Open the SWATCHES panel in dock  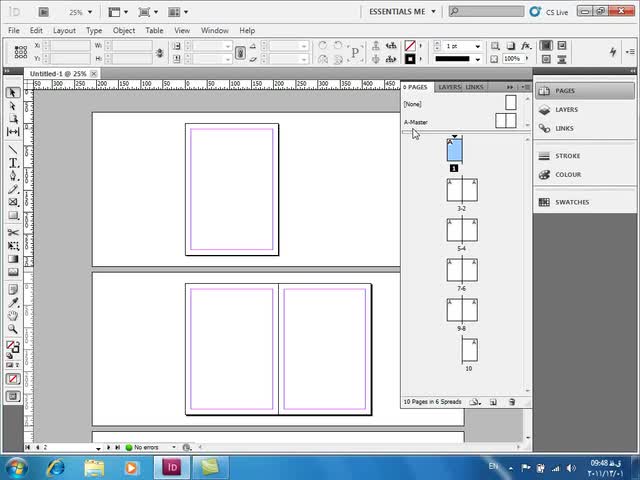click(584, 202)
